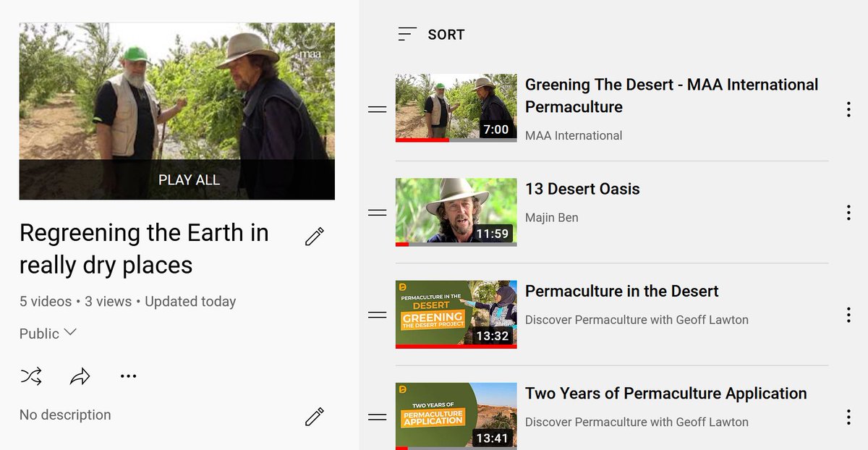Open Two Years of Permaculture Application title
868x450 pixels.
[x=665, y=393]
